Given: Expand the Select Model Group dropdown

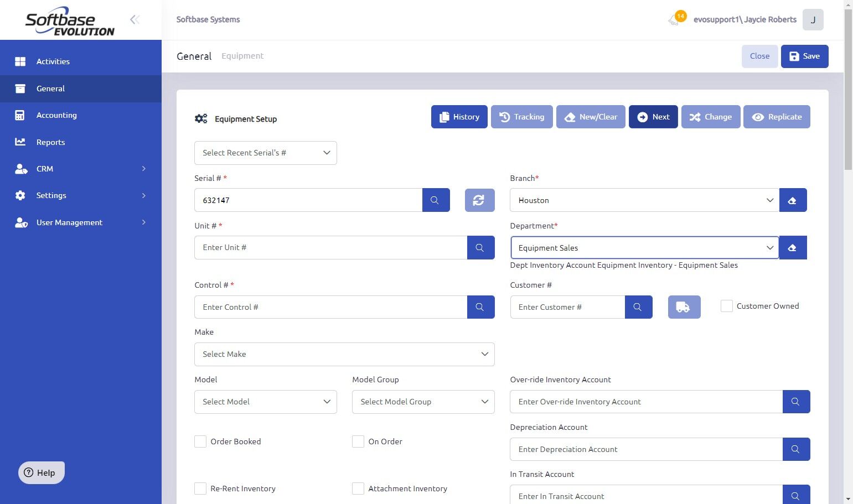Looking at the screenshot, I should (x=423, y=402).
